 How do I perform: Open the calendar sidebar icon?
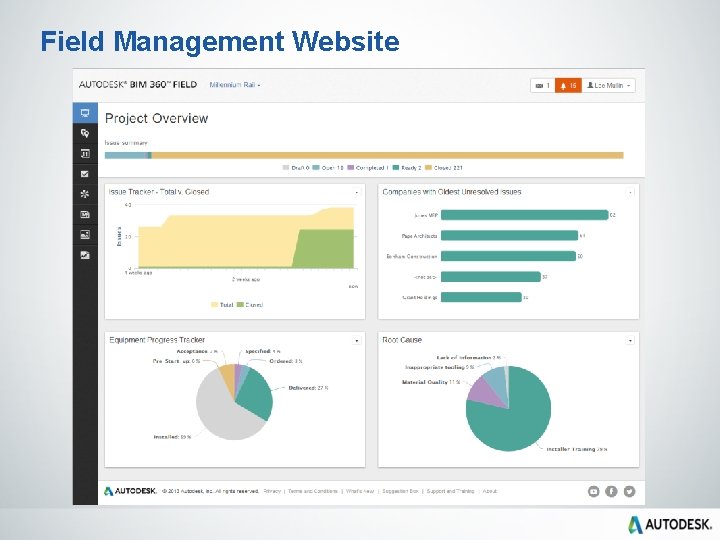click(x=85, y=153)
